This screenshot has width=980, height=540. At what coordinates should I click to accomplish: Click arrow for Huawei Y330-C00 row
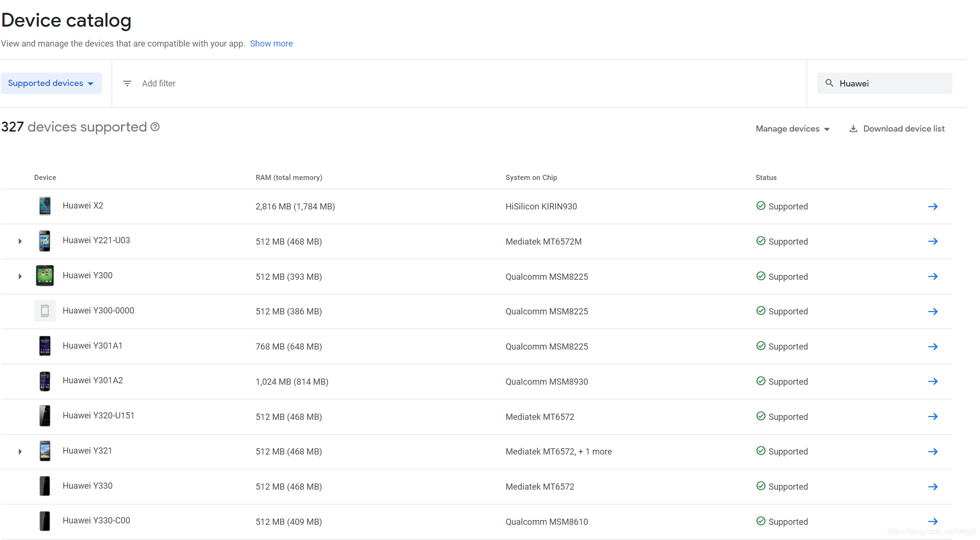932,521
